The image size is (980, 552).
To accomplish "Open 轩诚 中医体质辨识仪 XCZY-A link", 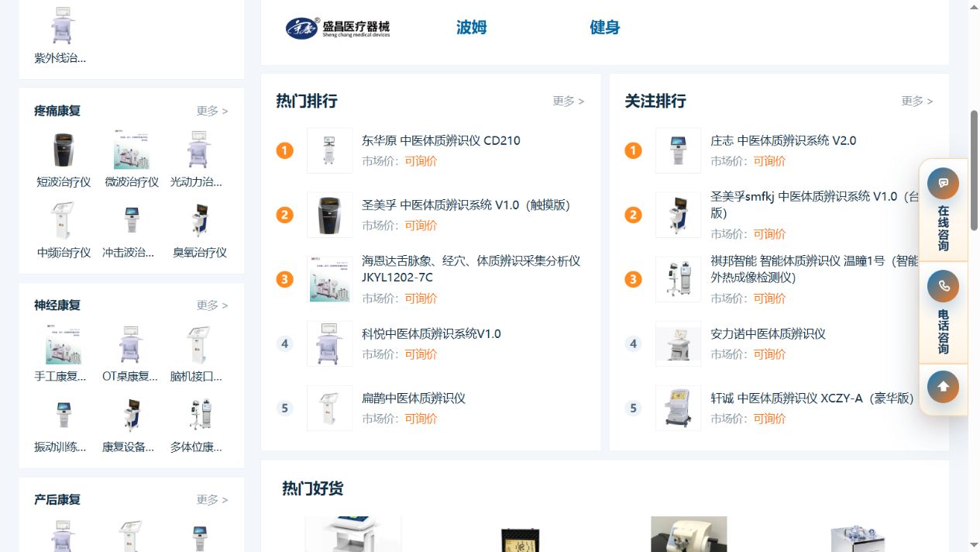I will click(x=812, y=398).
